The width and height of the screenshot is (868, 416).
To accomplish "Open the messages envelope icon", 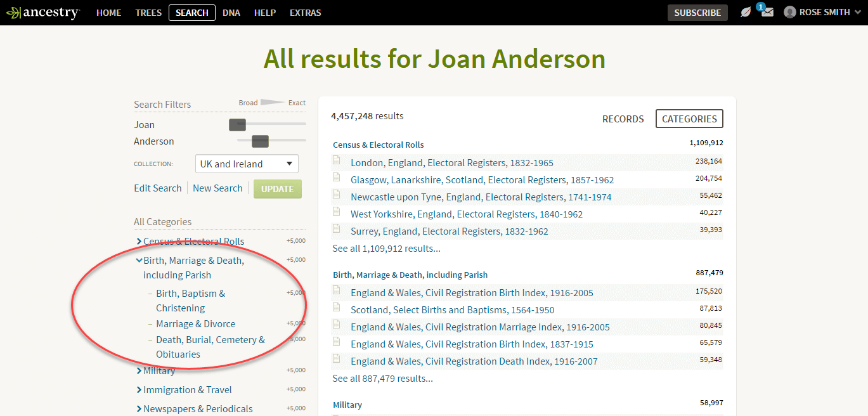I will click(767, 12).
